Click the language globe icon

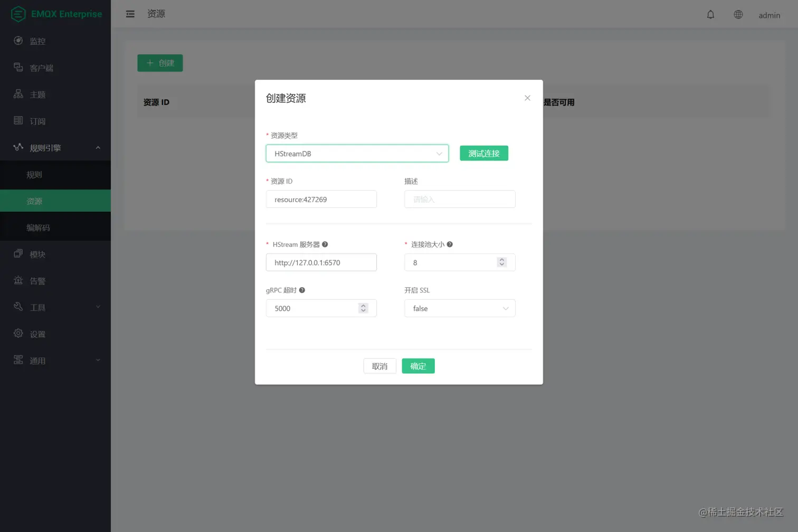pos(738,14)
